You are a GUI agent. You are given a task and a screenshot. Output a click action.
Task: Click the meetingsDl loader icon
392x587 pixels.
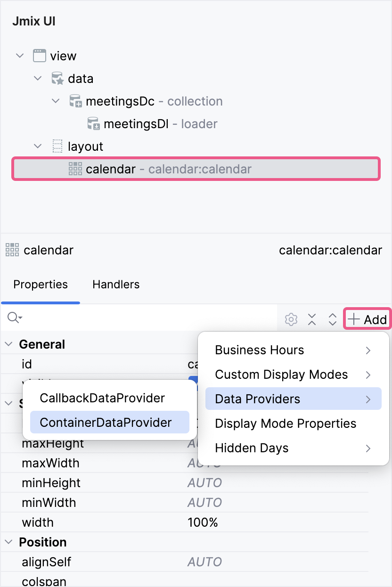click(94, 123)
